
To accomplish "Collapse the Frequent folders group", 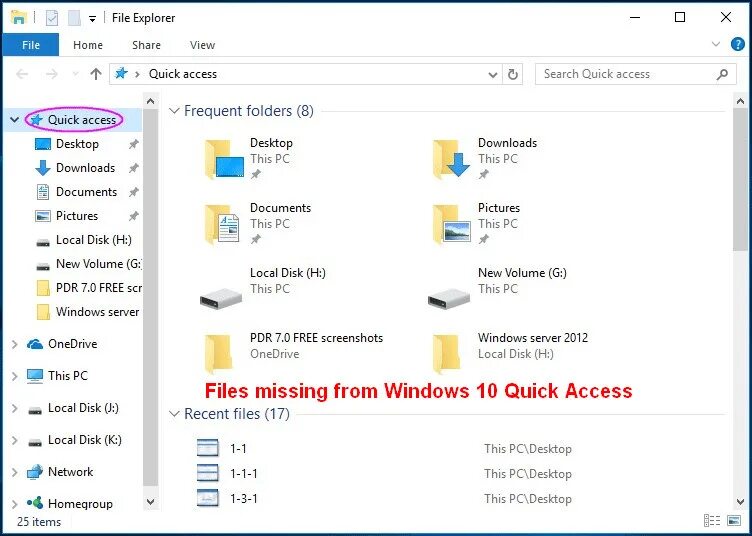I will [174, 111].
